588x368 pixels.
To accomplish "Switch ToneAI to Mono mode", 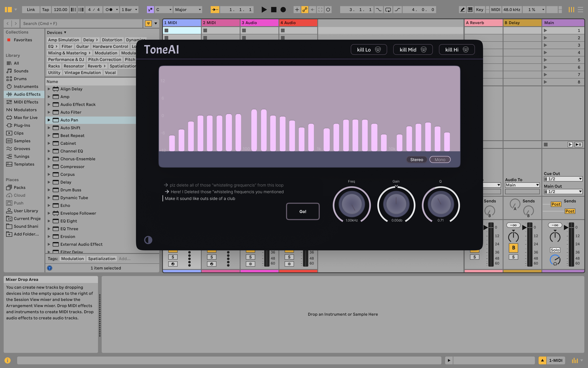I will [x=440, y=159].
